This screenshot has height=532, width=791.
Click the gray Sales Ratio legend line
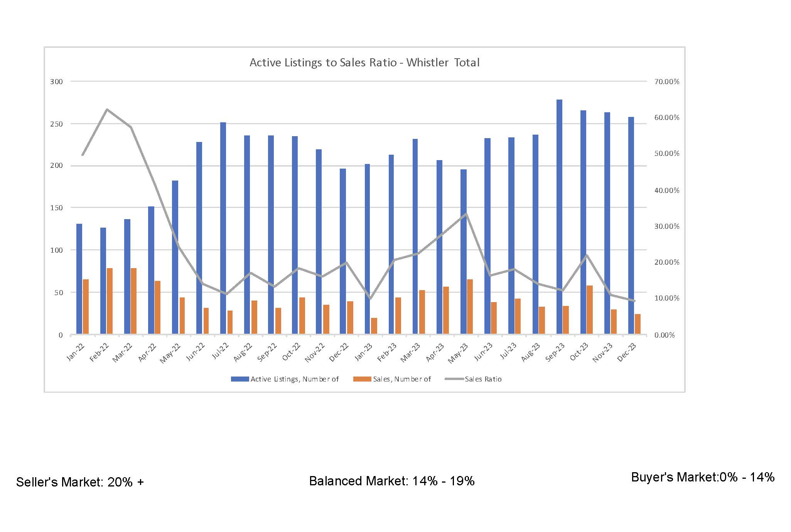[x=454, y=379]
